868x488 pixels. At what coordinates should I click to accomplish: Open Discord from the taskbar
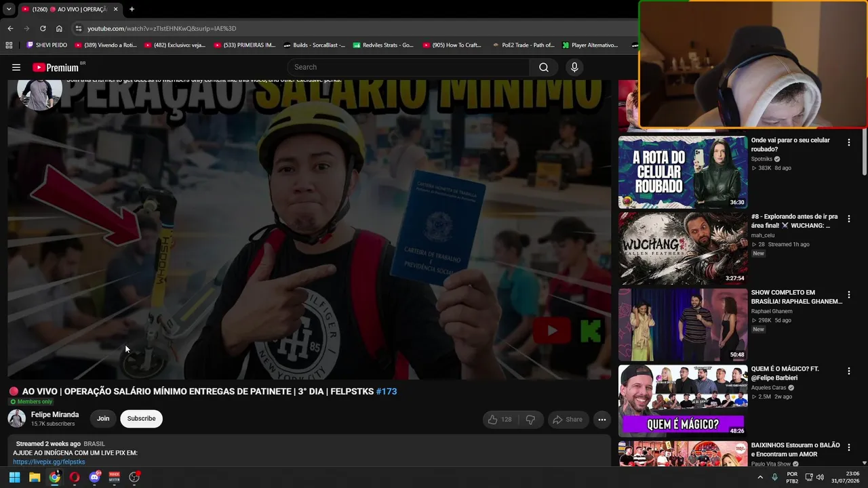(x=94, y=477)
